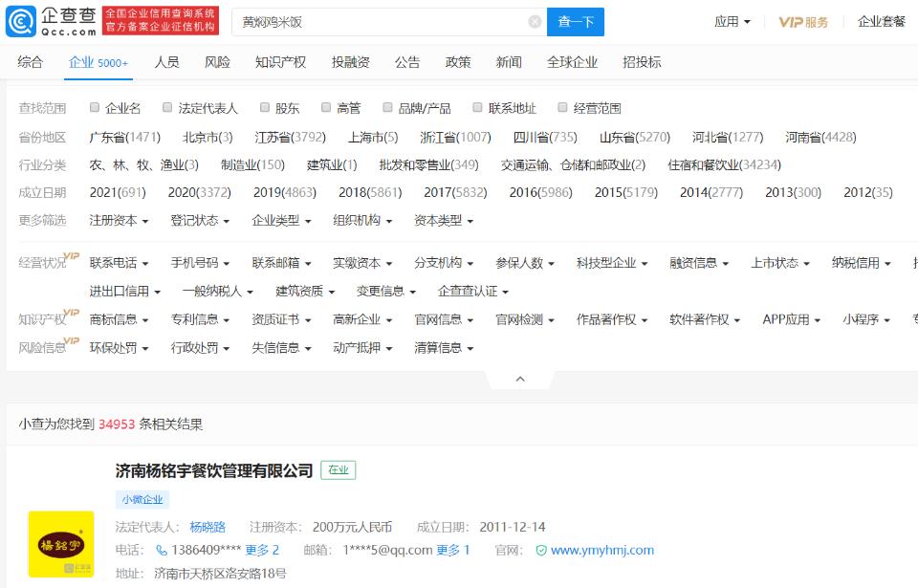Click the phone icon next to 电话
Image resolution: width=918 pixels, height=588 pixels.
point(161,550)
